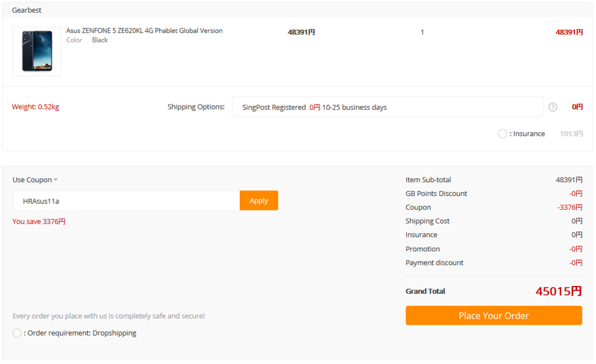Click the product quantity 1

[423, 32]
